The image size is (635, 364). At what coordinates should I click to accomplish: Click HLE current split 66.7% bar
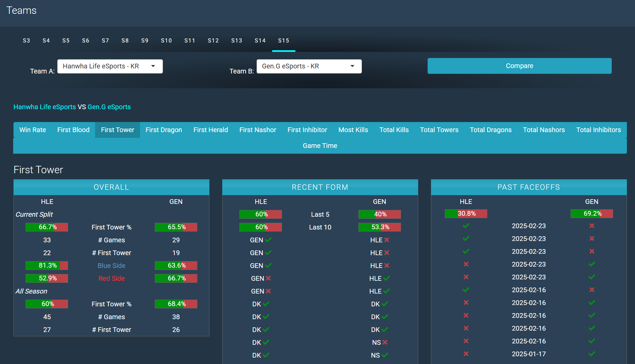[x=47, y=227]
